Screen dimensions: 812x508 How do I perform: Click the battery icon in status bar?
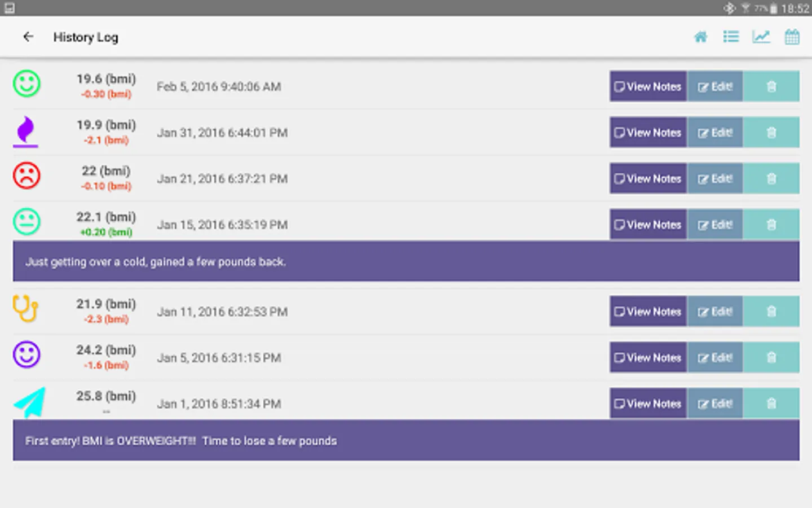tap(774, 8)
